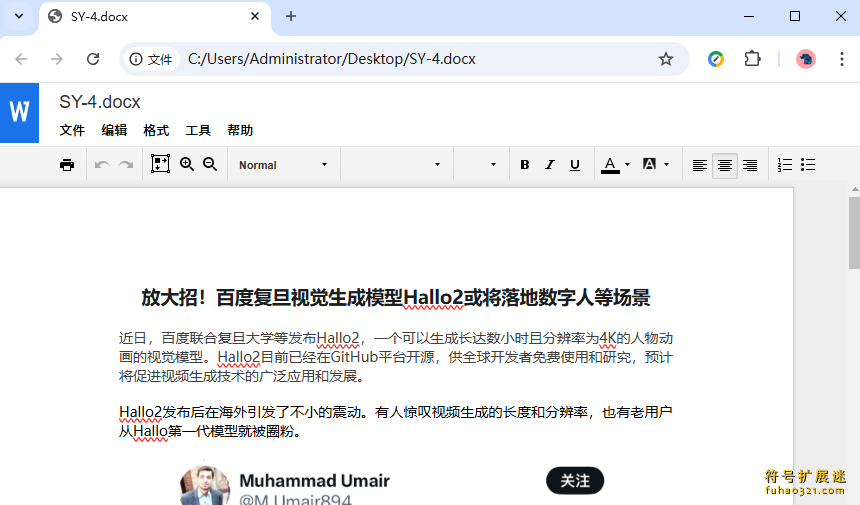Bookmark this page with the star
Image resolution: width=860 pixels, height=505 pixels.
pyautogui.click(x=666, y=59)
